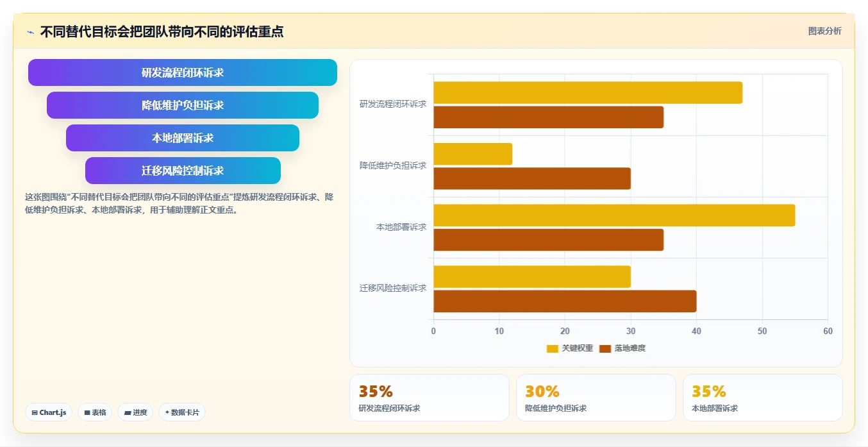
Task: Click the yellow 关键权重 bar for 降低维护负担诉求
Action: [473, 154]
